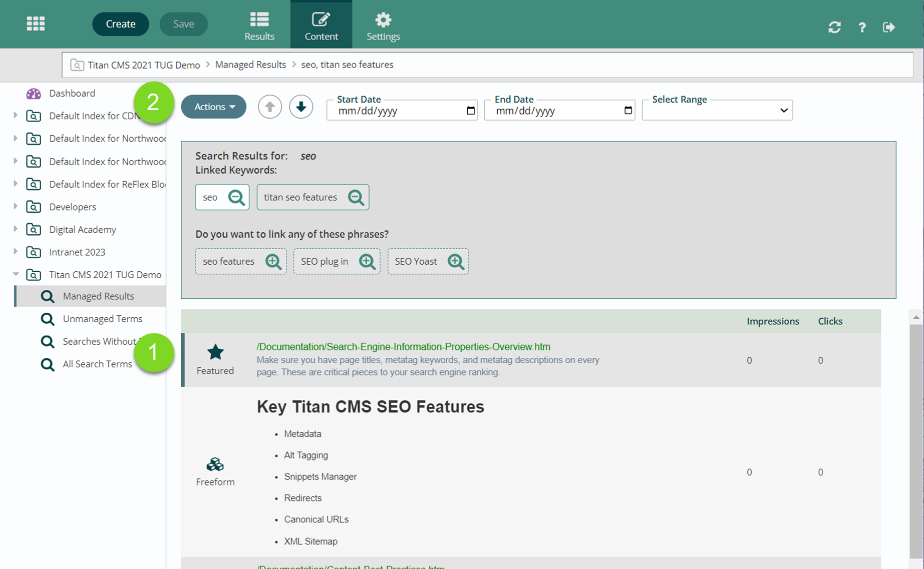Image resolution: width=924 pixels, height=569 pixels.
Task: Select Unmanaged Terms in sidebar
Action: click(103, 319)
